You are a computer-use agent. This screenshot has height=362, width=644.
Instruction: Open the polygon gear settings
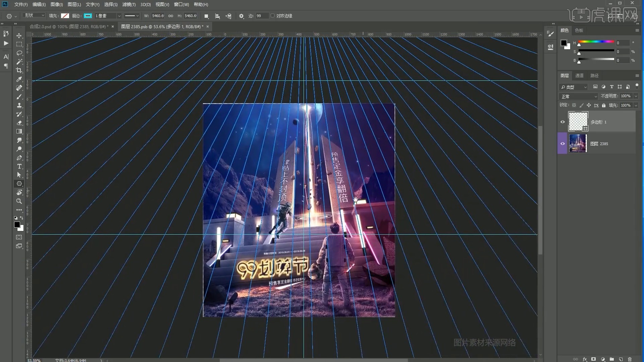pyautogui.click(x=241, y=16)
